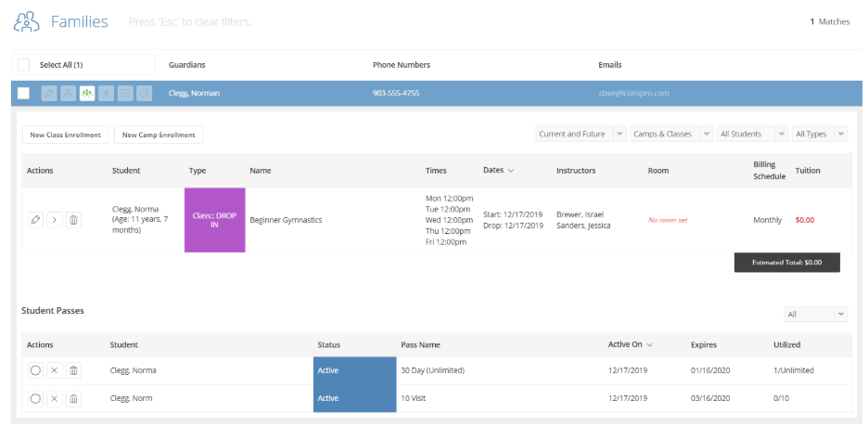Click New Class Enrollment button
Screen dimensions: 868x426
coord(65,135)
